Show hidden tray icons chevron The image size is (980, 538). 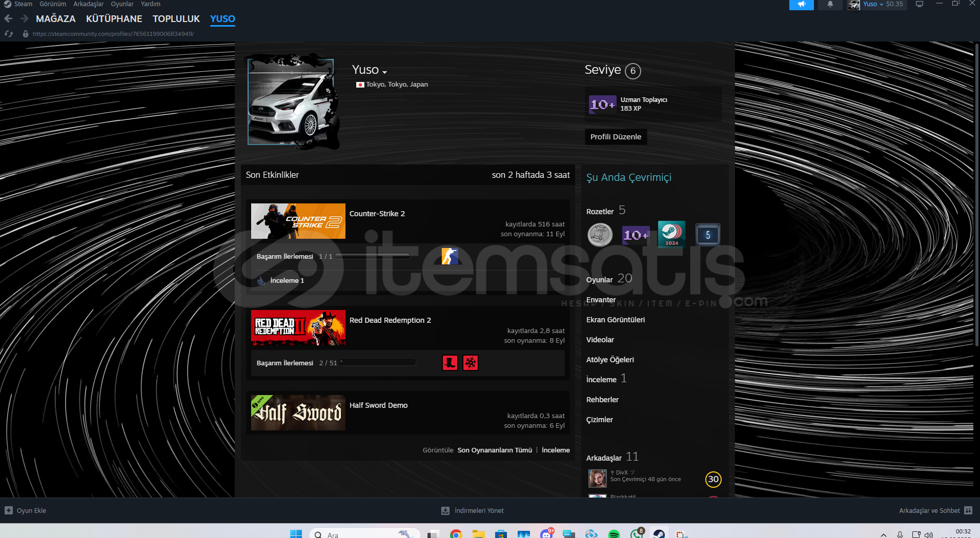[884, 535]
